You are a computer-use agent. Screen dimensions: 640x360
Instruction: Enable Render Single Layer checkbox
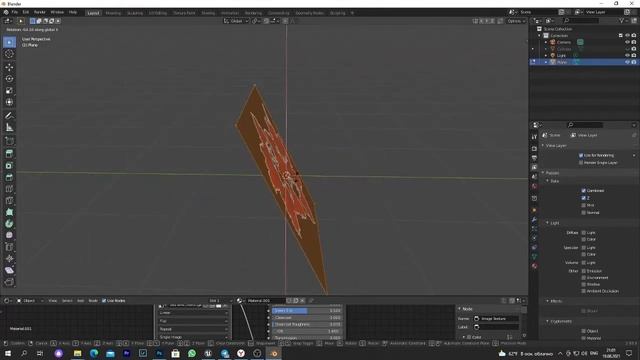[x=581, y=163]
